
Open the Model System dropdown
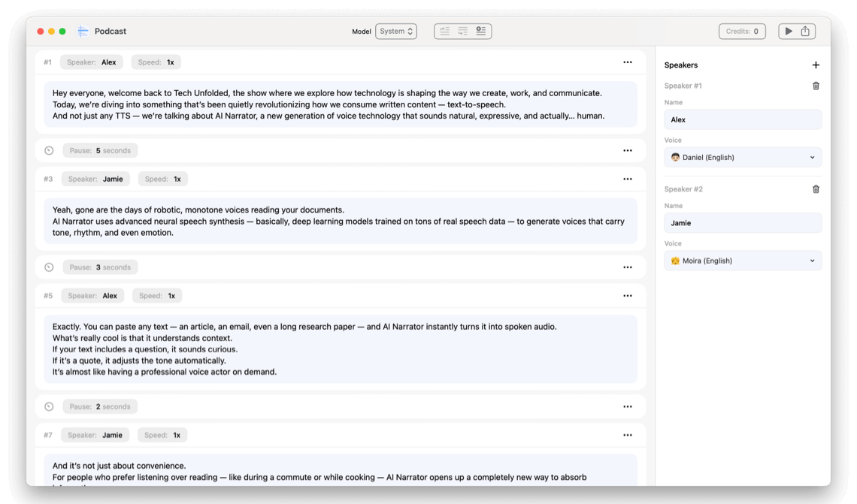click(396, 32)
